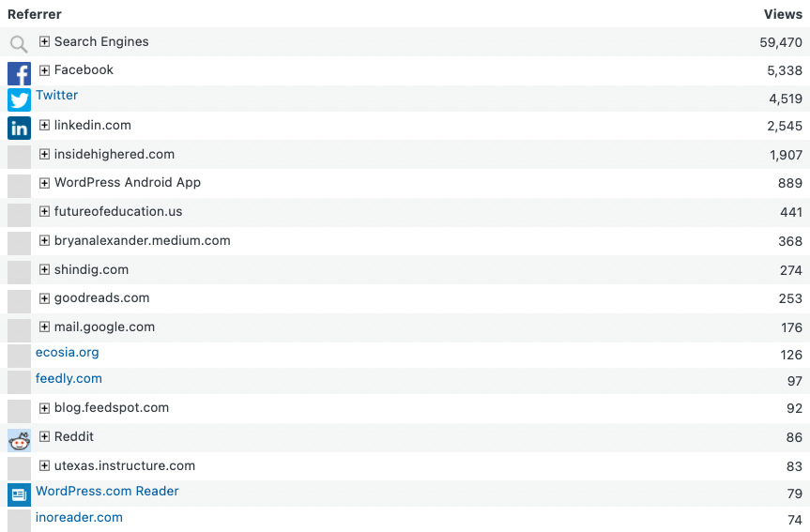Image resolution: width=810 pixels, height=532 pixels.
Task: Click the gray icon next to feedly.com
Action: (19, 382)
